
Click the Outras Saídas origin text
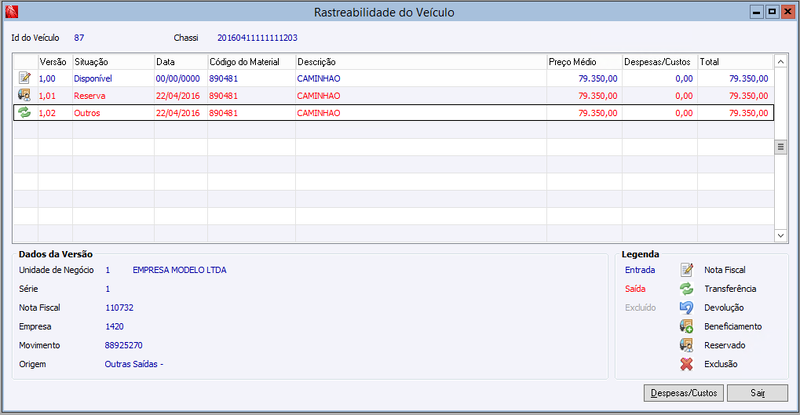click(134, 364)
